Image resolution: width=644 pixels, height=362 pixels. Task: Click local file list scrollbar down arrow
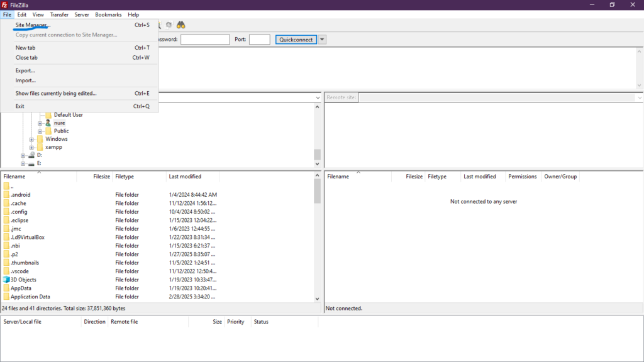pos(317,299)
